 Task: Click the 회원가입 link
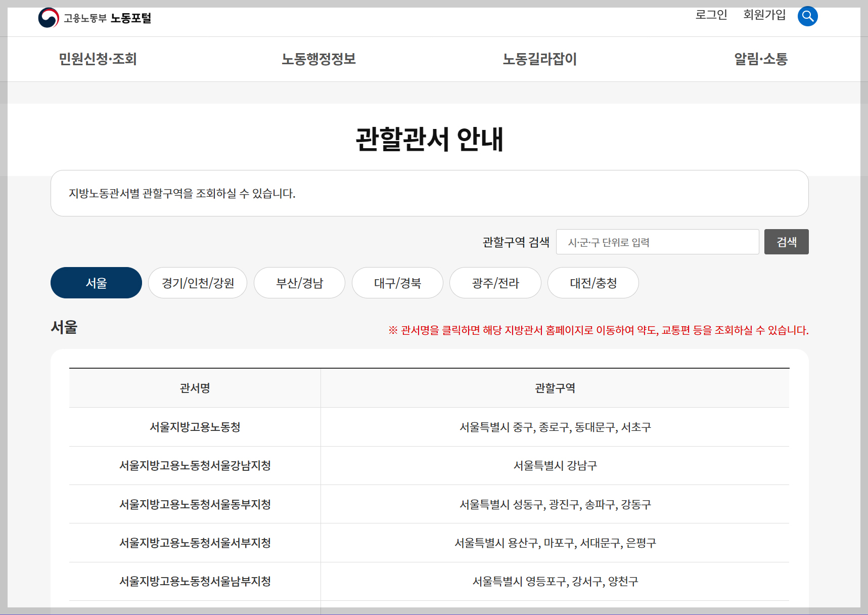[x=764, y=15]
